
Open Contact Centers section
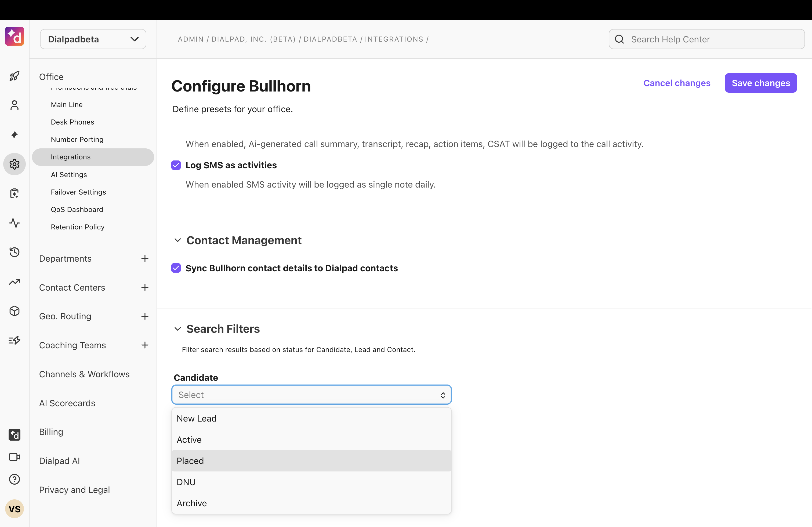click(72, 287)
